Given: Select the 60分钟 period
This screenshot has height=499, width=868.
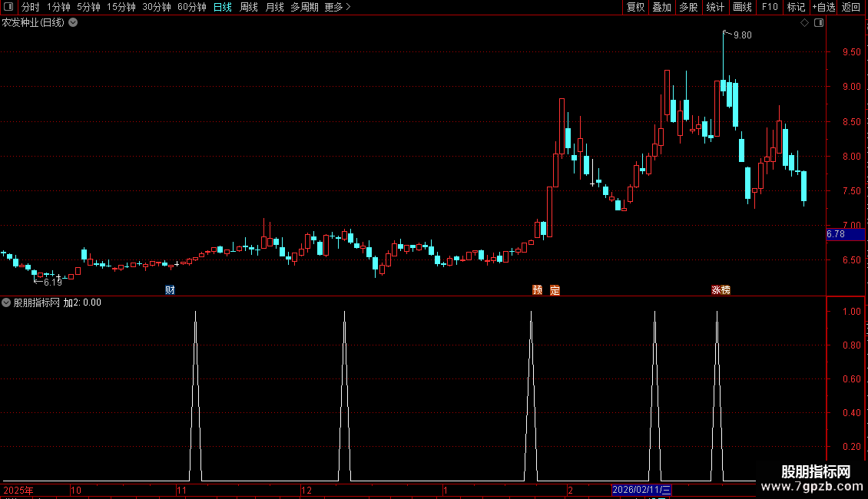Looking at the screenshot, I should point(191,7).
